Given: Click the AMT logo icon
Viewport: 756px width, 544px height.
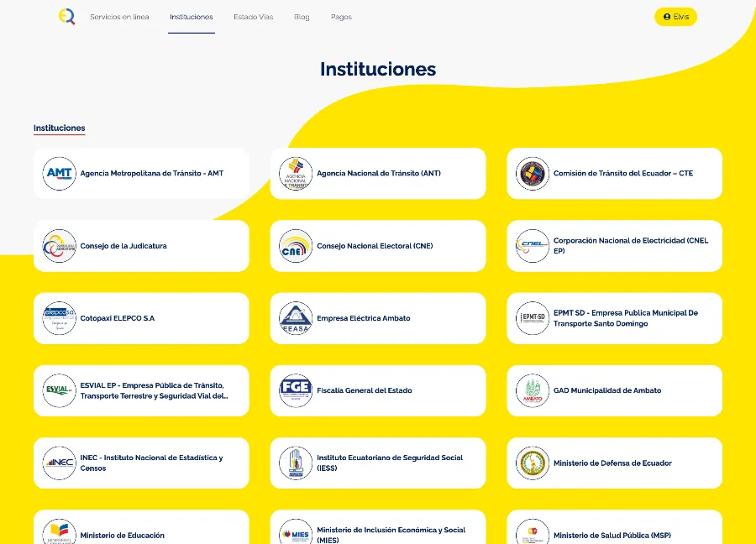Looking at the screenshot, I should (x=60, y=174).
